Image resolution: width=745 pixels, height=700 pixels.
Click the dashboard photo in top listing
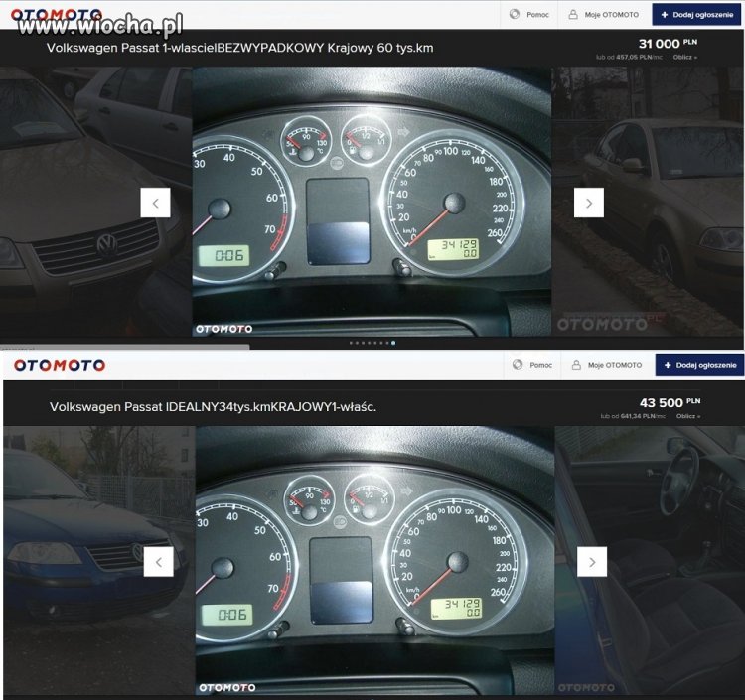point(372,202)
